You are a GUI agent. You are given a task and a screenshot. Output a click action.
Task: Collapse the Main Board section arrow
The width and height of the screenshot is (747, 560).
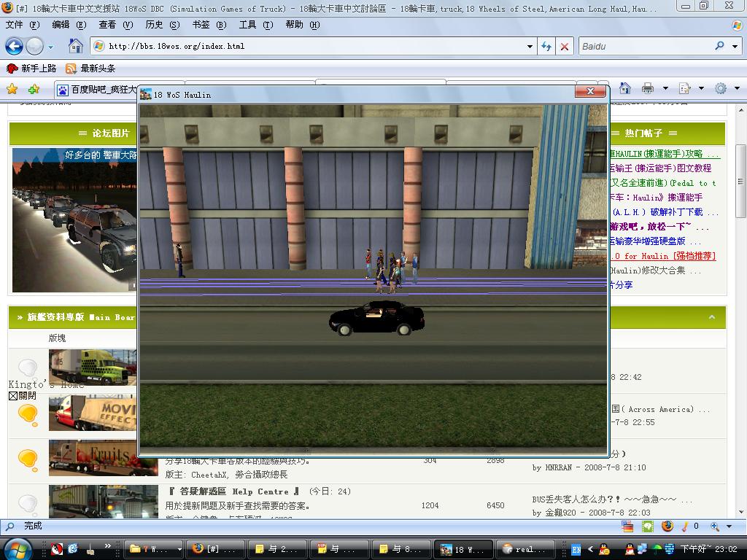[711, 317]
